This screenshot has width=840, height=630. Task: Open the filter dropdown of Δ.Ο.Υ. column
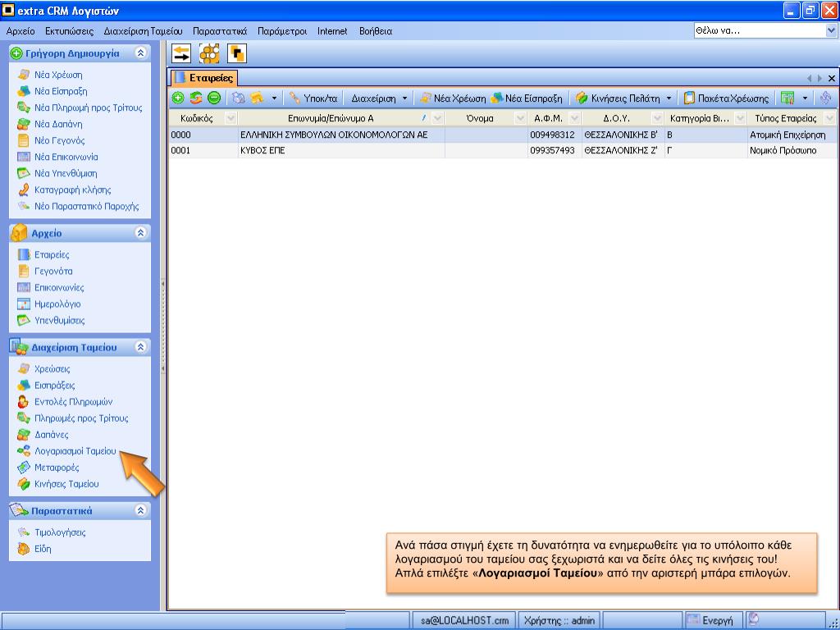(657, 118)
